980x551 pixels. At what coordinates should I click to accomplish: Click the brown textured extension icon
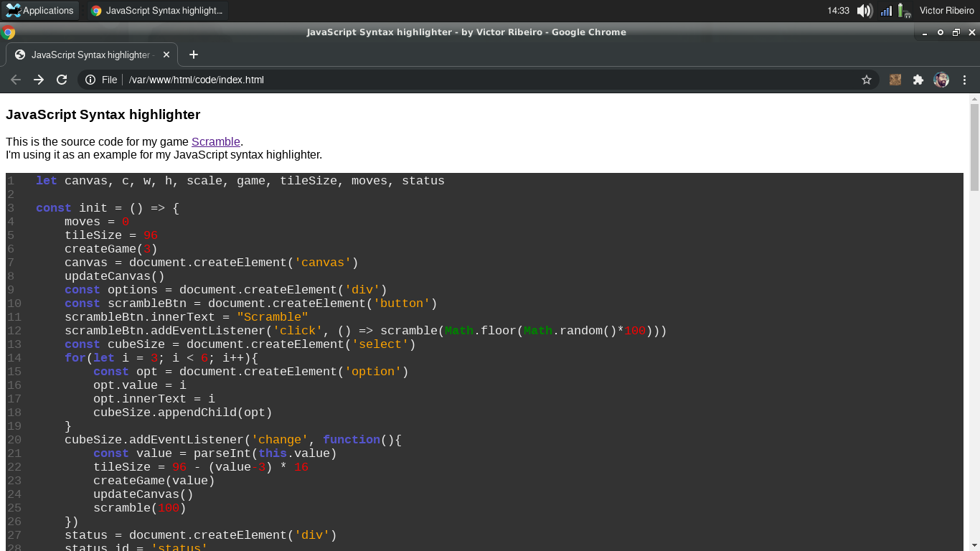pyautogui.click(x=895, y=80)
